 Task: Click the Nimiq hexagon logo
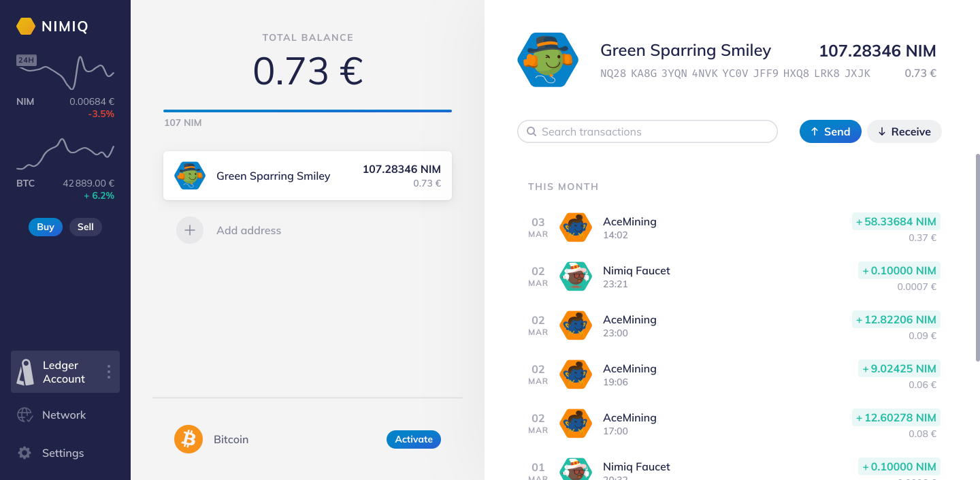click(26, 27)
